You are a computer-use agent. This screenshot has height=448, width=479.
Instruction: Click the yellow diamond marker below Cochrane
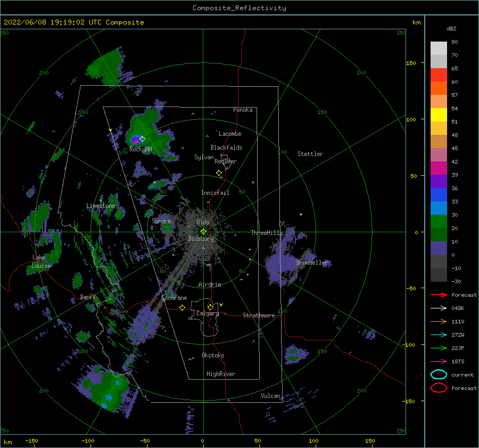(x=183, y=307)
